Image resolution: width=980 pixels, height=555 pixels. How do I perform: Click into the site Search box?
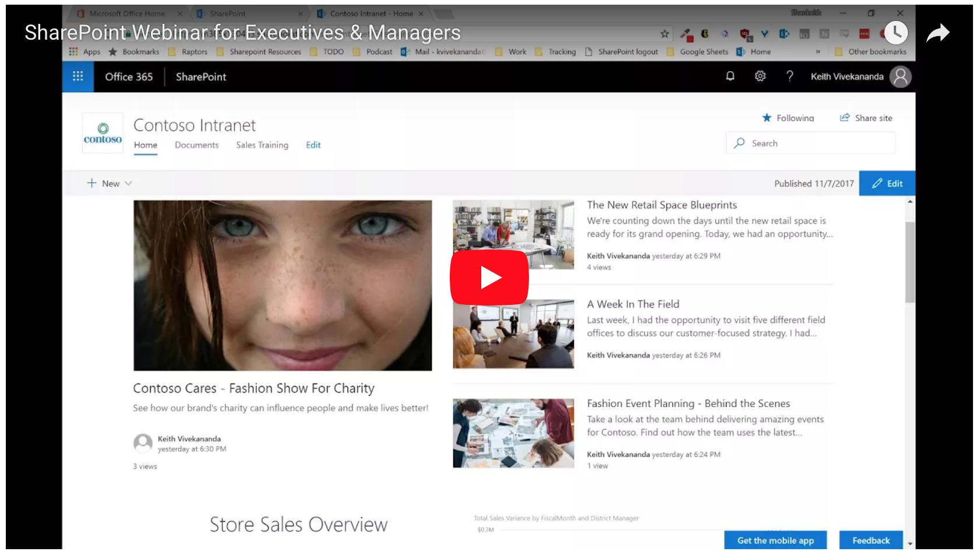tap(810, 143)
